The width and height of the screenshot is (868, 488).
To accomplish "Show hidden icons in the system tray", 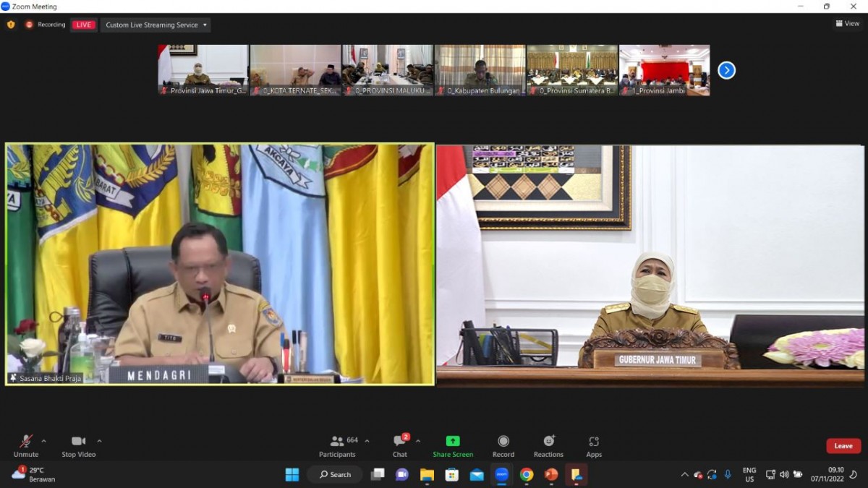I will (x=684, y=474).
